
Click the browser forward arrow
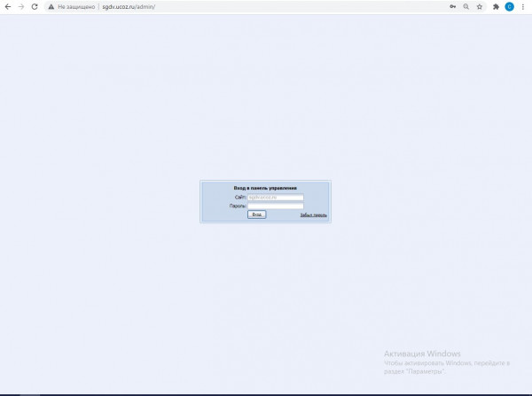[x=21, y=6]
